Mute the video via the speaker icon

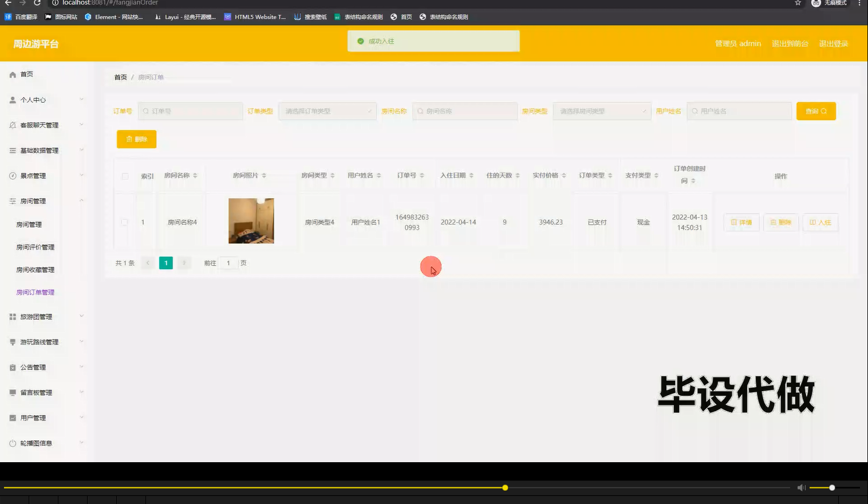pyautogui.click(x=801, y=487)
